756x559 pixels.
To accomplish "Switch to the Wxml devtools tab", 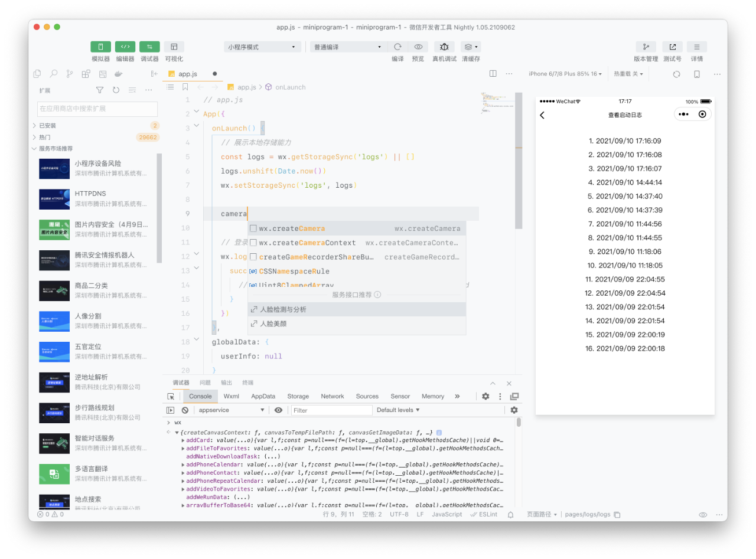I will pyautogui.click(x=231, y=396).
